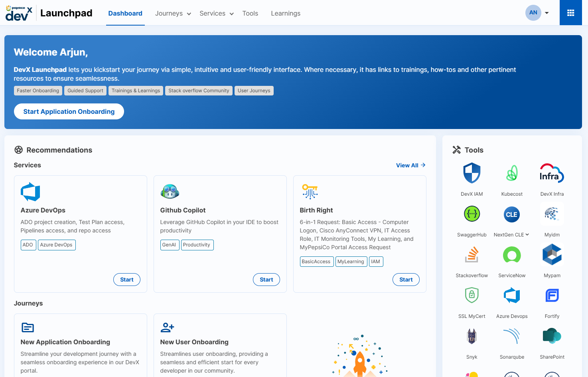Click Start Application Onboarding button
The height and width of the screenshot is (377, 588).
(x=69, y=111)
